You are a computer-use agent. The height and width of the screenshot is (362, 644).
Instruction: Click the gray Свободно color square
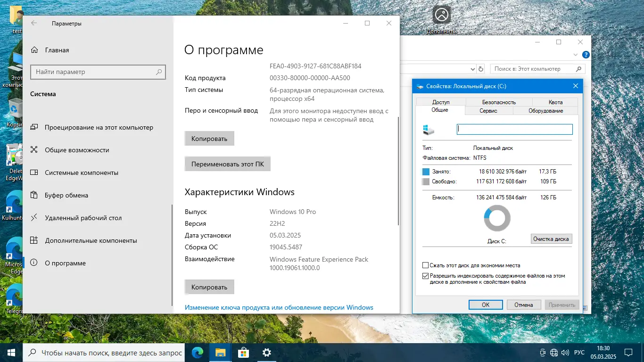click(x=426, y=181)
